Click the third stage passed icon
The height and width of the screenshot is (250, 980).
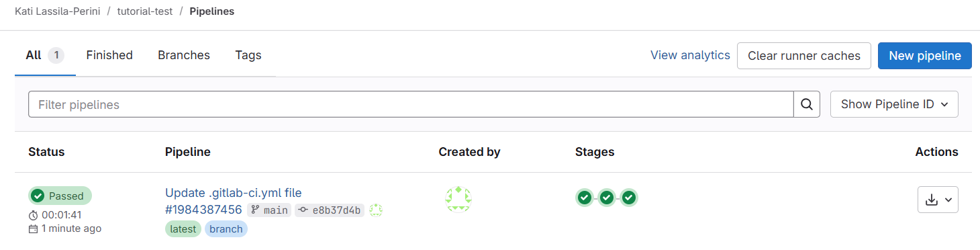629,198
